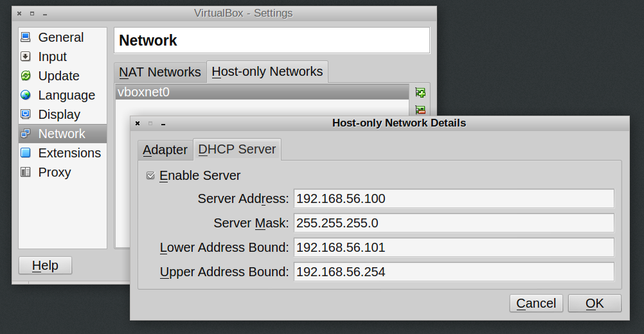Click the add host-only network icon
The image size is (644, 334).
[420, 92]
